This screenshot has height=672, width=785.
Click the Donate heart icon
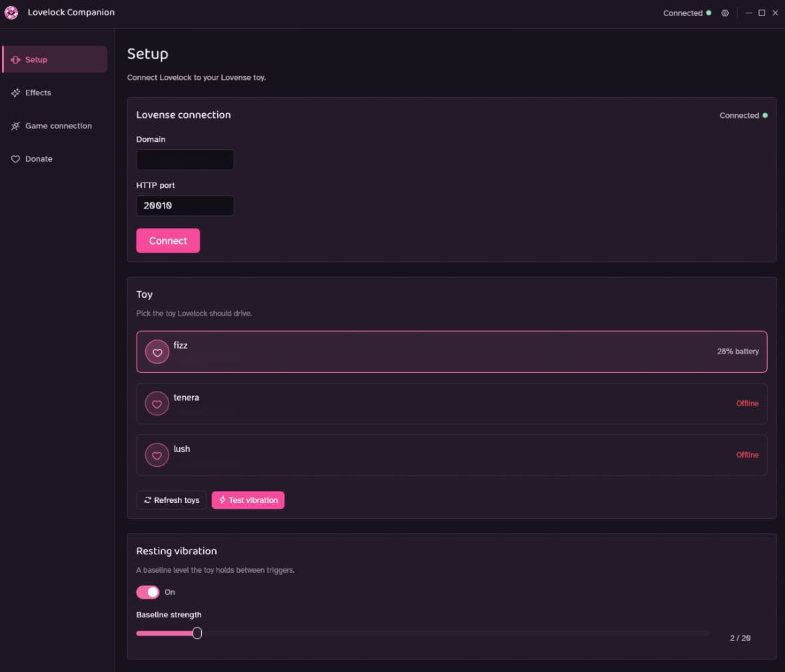(x=15, y=159)
